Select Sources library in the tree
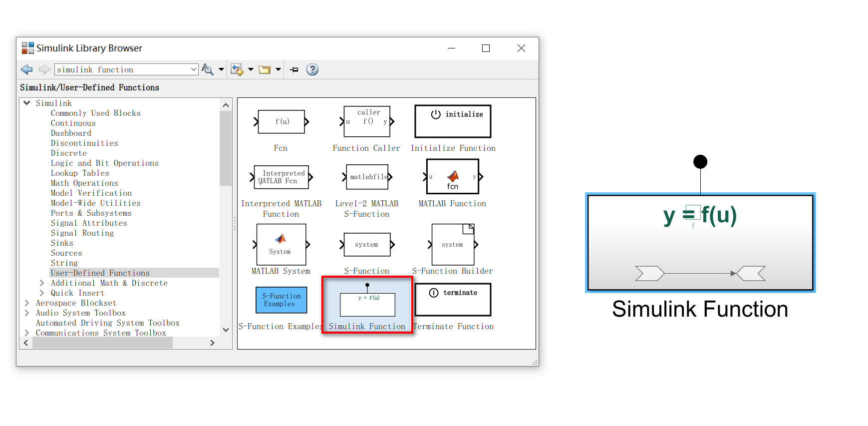Screen dimensions: 868x426 (x=67, y=253)
